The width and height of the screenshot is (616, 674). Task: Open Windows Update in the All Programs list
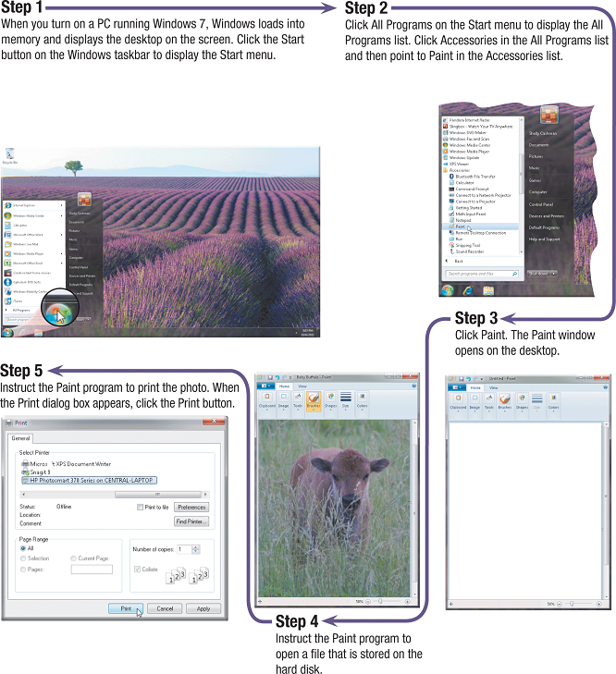[463, 158]
